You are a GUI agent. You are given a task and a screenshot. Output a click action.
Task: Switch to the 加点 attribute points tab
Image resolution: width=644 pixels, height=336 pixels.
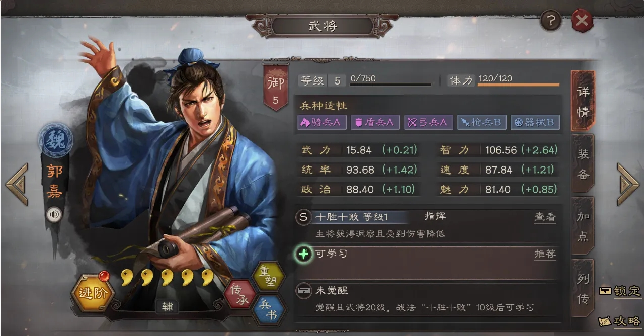tap(583, 226)
